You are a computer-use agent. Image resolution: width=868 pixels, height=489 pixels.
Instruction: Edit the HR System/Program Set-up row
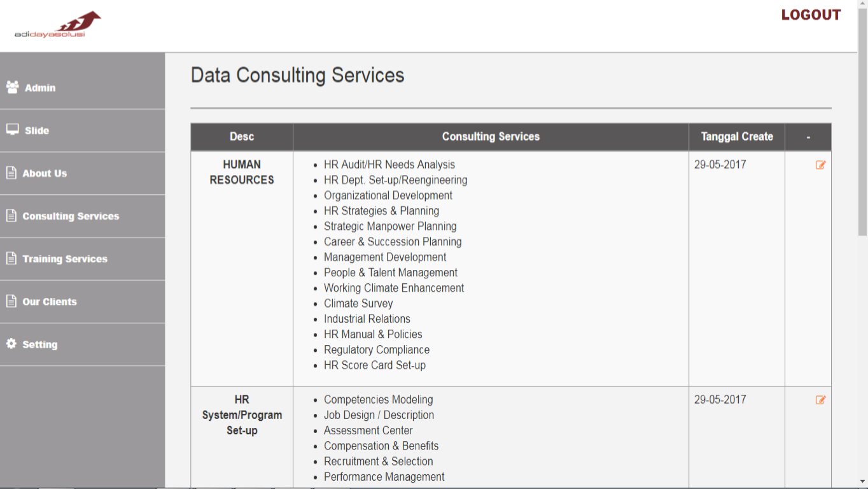(x=820, y=400)
